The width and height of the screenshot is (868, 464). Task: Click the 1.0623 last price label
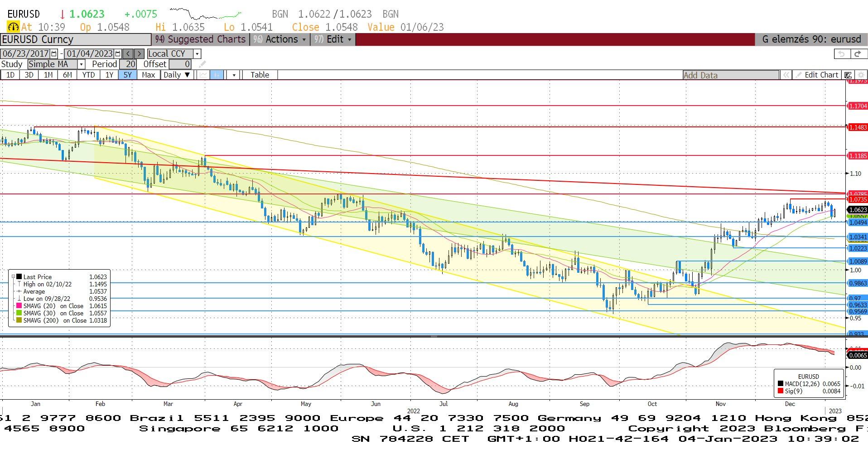pos(858,210)
